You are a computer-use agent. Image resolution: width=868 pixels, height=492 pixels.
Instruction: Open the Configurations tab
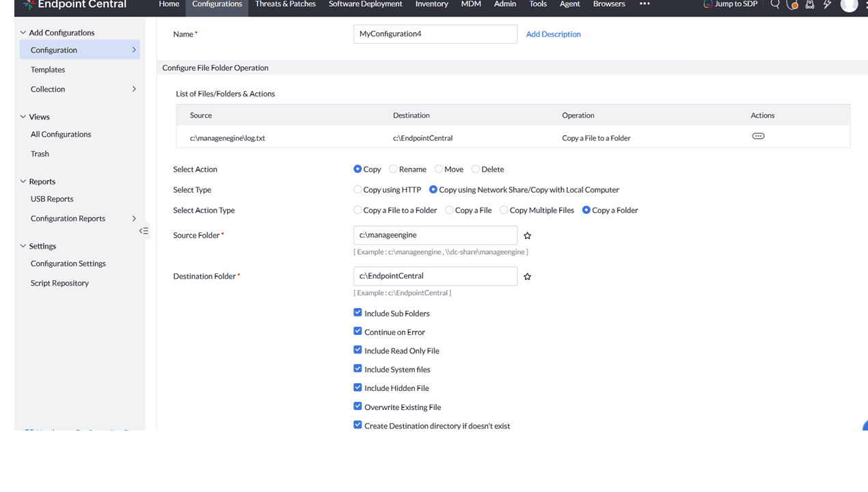pyautogui.click(x=217, y=4)
